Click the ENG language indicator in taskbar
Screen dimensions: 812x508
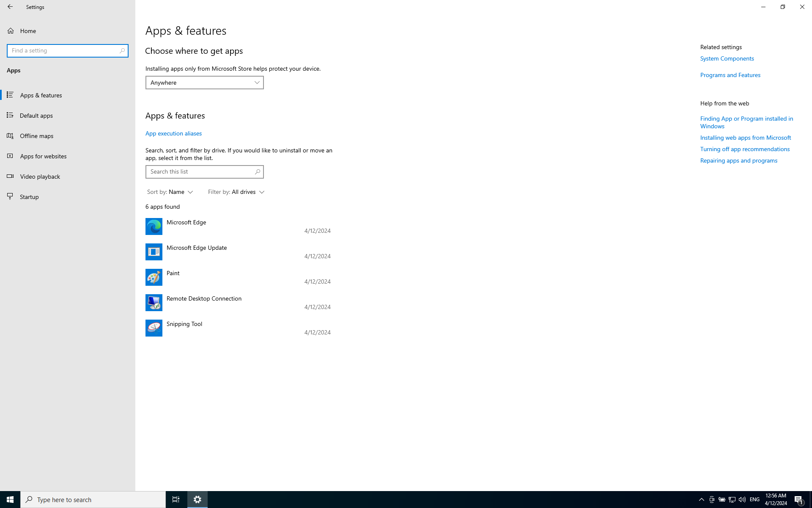click(754, 499)
